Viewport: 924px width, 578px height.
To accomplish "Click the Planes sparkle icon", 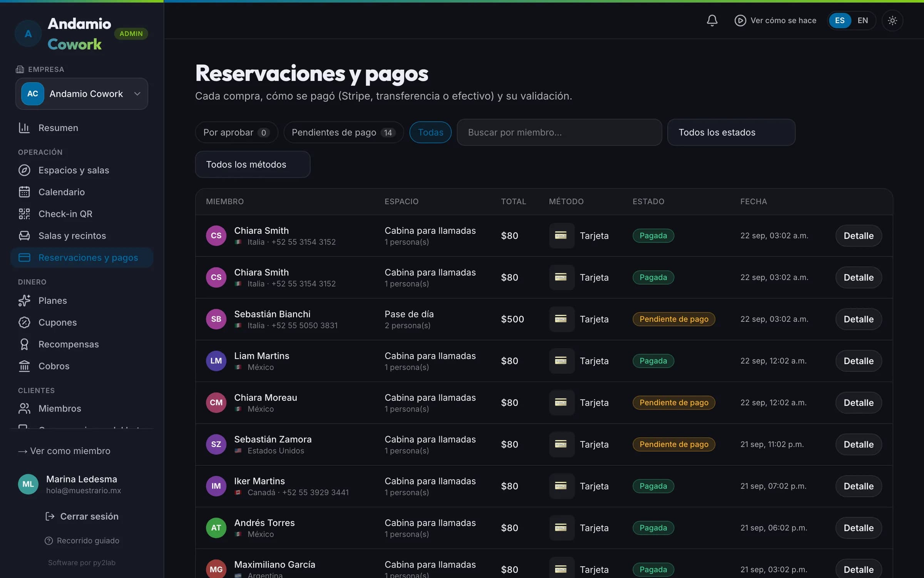I will [24, 301].
